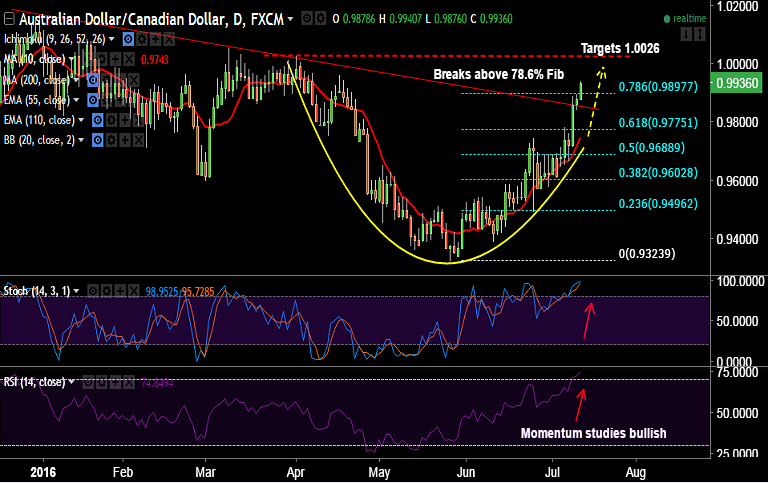This screenshot has height=483, width=768.
Task: Expand EMA (110, close) dropdown arrow
Action: pyautogui.click(x=81, y=120)
